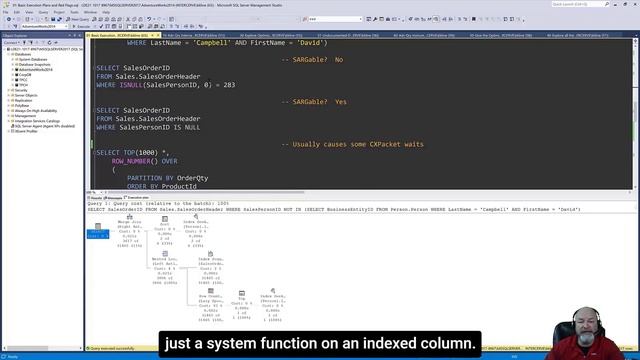
Task: Click the Row Count Spool plan operator
Action: [x=211, y=305]
